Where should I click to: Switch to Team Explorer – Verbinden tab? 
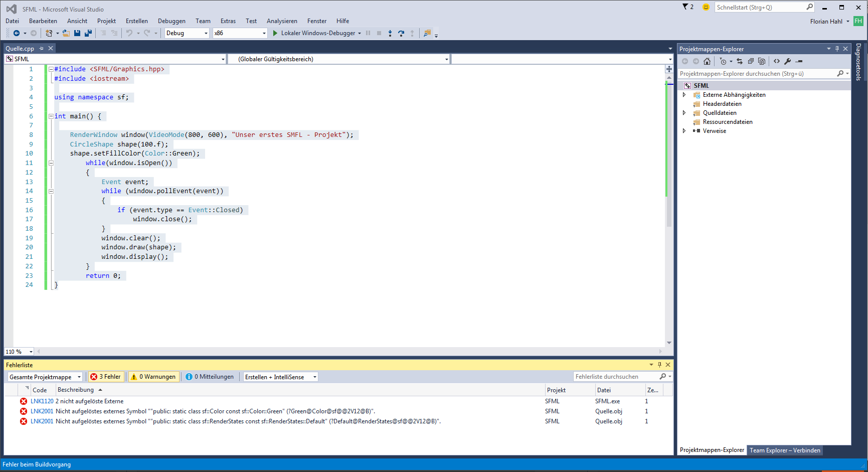(x=785, y=450)
